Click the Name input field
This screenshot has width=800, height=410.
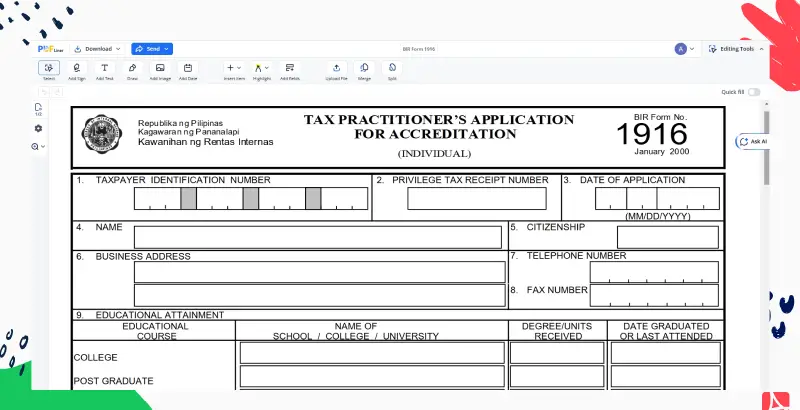[x=318, y=238]
